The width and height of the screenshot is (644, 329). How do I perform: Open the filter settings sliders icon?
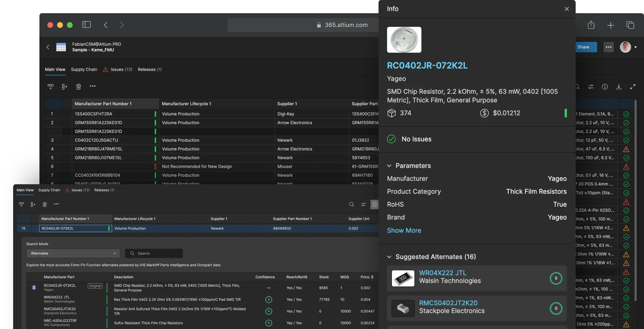[591, 87]
